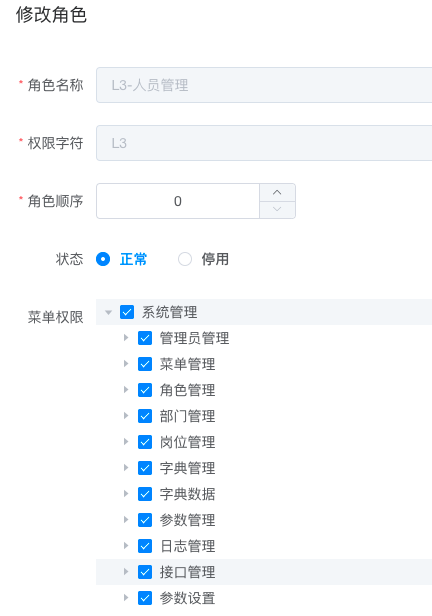Expand the 参数管理 tree node
Image resolution: width=432 pixels, height=616 pixels.
[x=126, y=519]
